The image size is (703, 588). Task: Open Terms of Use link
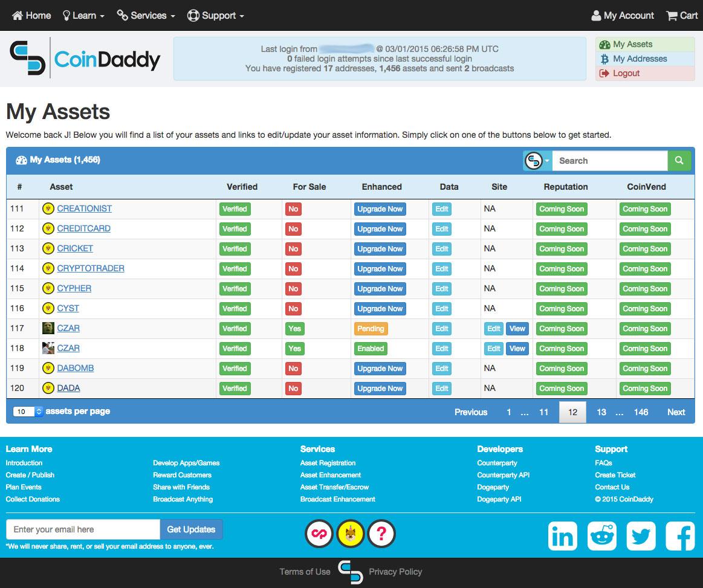click(305, 572)
